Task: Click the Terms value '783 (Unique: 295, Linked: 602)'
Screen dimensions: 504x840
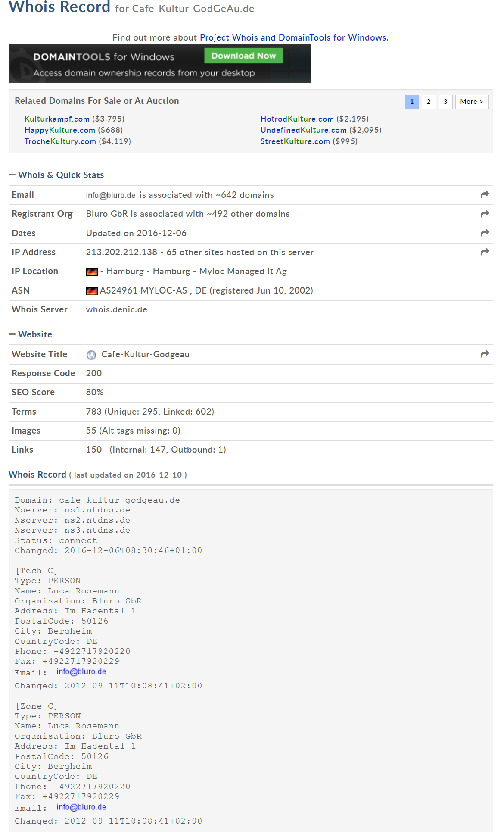Action: pyautogui.click(x=150, y=412)
